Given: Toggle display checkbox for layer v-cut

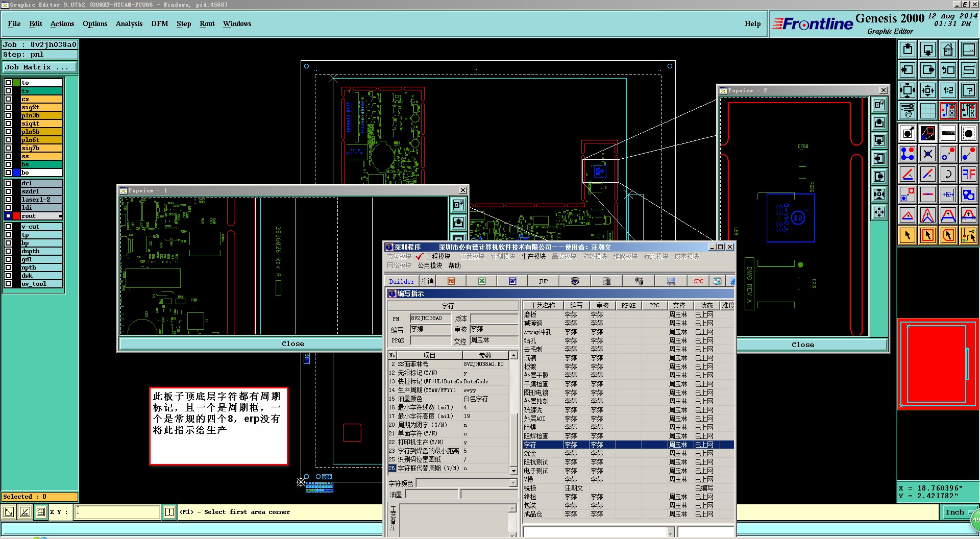Looking at the screenshot, I should pyautogui.click(x=8, y=227).
